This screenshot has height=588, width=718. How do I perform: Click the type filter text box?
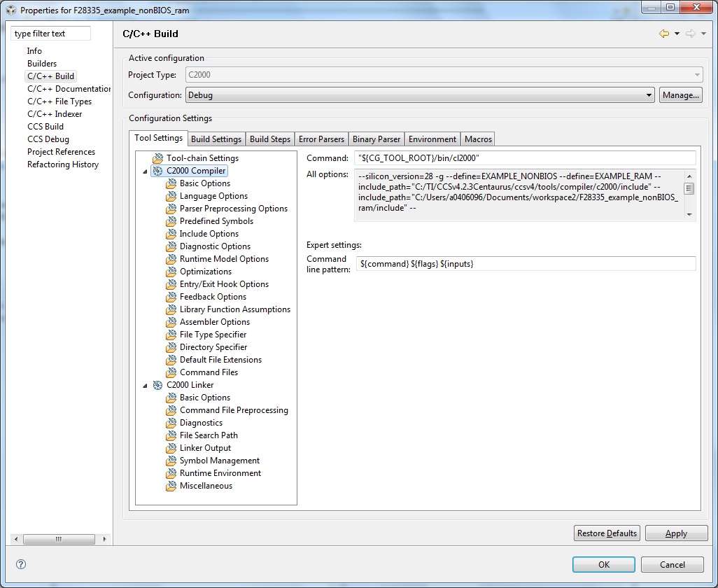pos(50,33)
